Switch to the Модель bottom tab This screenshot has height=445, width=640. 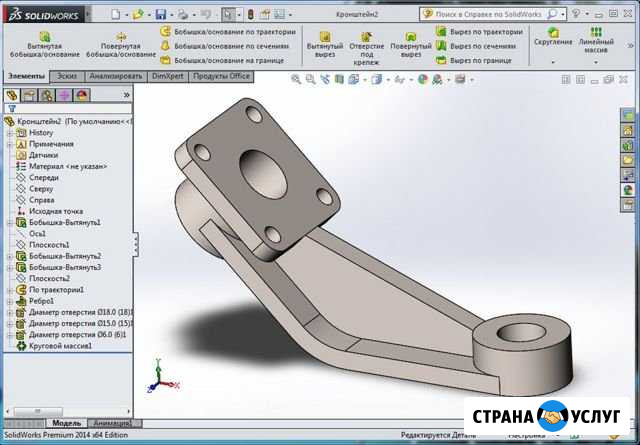point(67,423)
